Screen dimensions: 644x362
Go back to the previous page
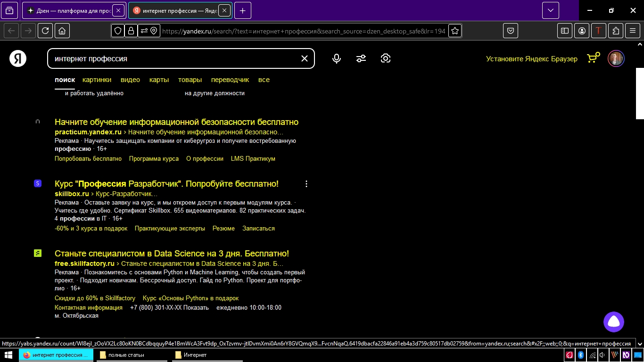coord(12,31)
